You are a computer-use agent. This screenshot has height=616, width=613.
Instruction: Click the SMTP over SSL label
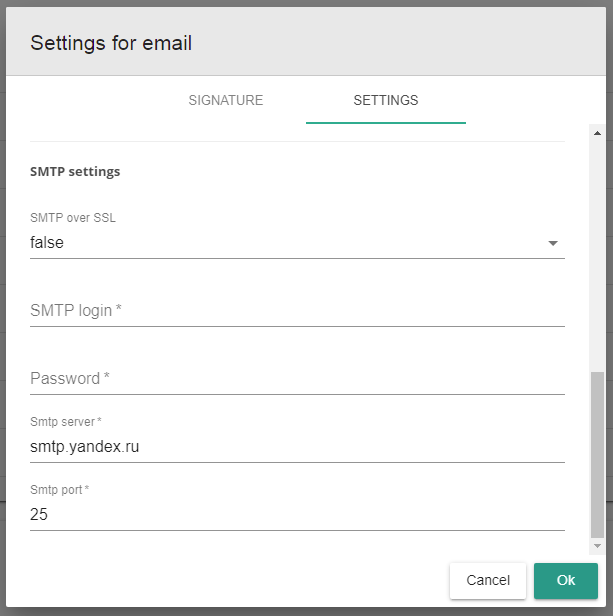point(73,218)
